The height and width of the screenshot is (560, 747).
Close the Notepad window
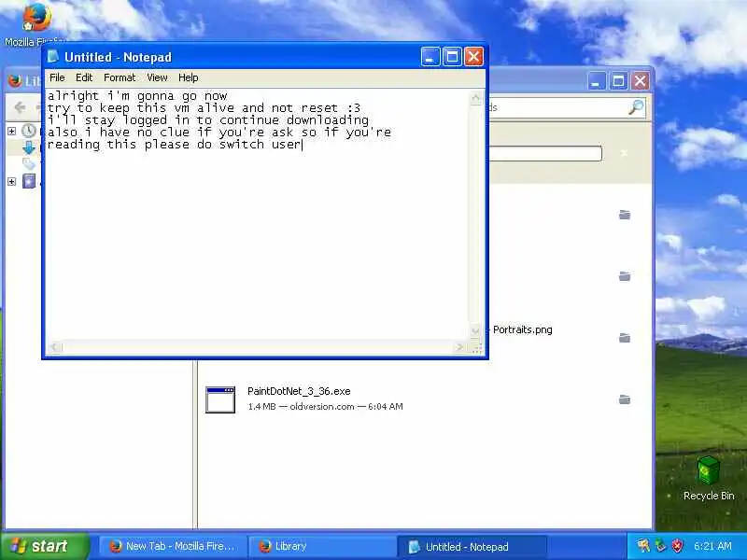(474, 57)
